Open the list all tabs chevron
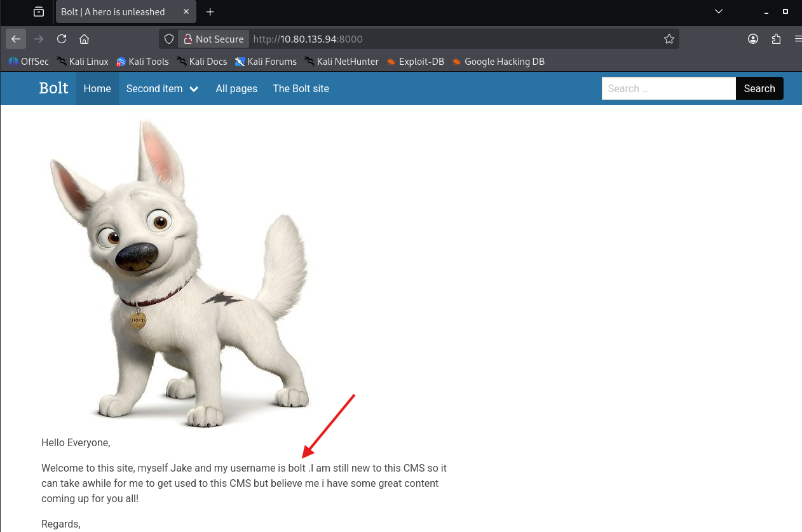 click(x=719, y=11)
